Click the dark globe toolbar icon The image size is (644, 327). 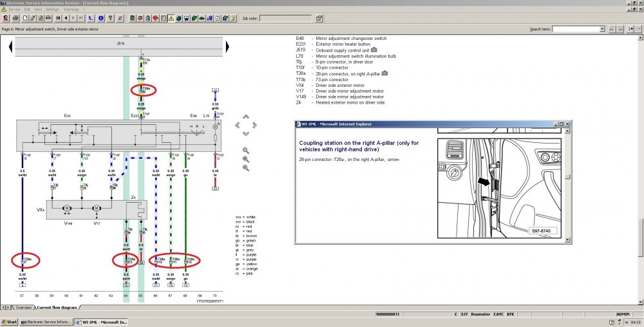(x=178, y=18)
